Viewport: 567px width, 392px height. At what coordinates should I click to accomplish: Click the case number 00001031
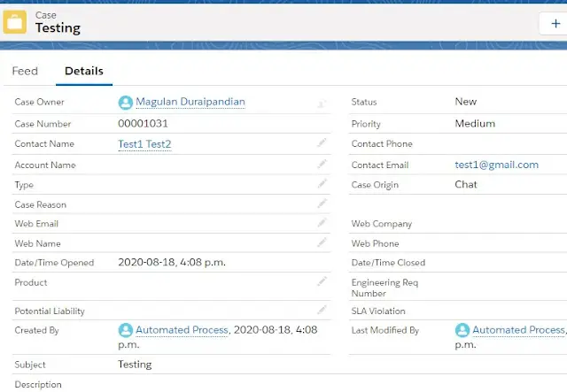point(143,124)
